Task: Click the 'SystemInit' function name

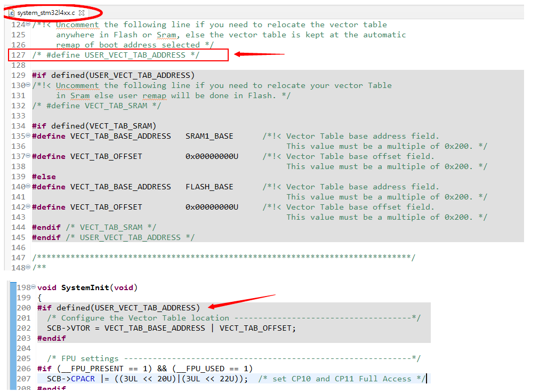Action: point(85,287)
